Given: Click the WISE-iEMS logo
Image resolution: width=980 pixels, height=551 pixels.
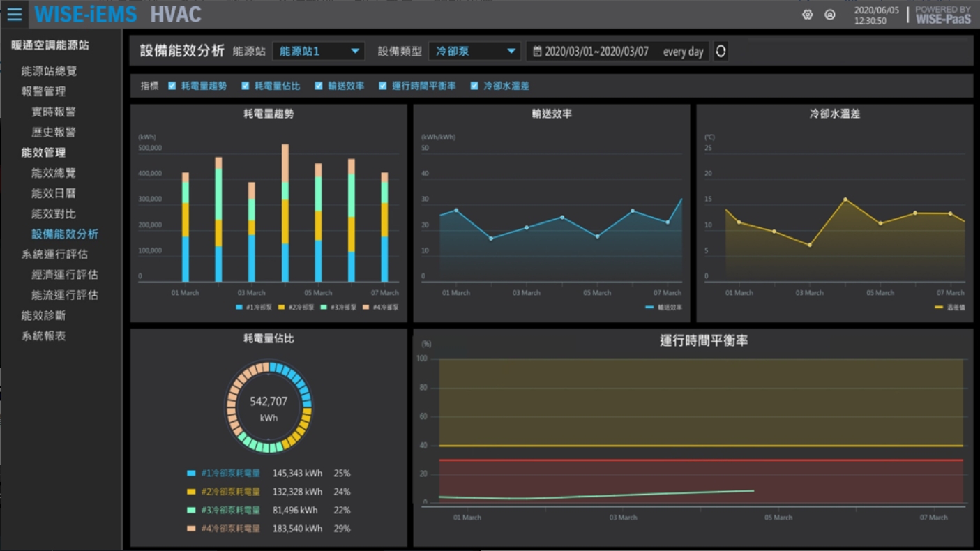Looking at the screenshot, I should tap(86, 14).
